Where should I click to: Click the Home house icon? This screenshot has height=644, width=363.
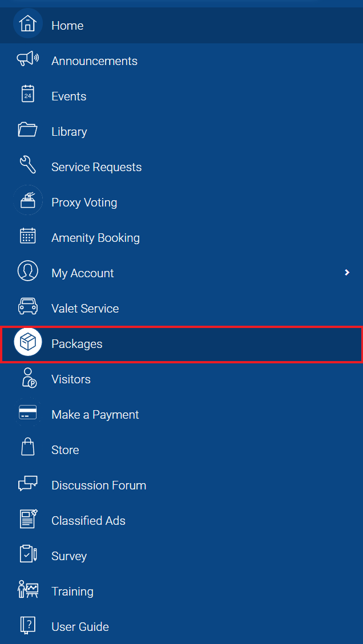click(x=28, y=23)
